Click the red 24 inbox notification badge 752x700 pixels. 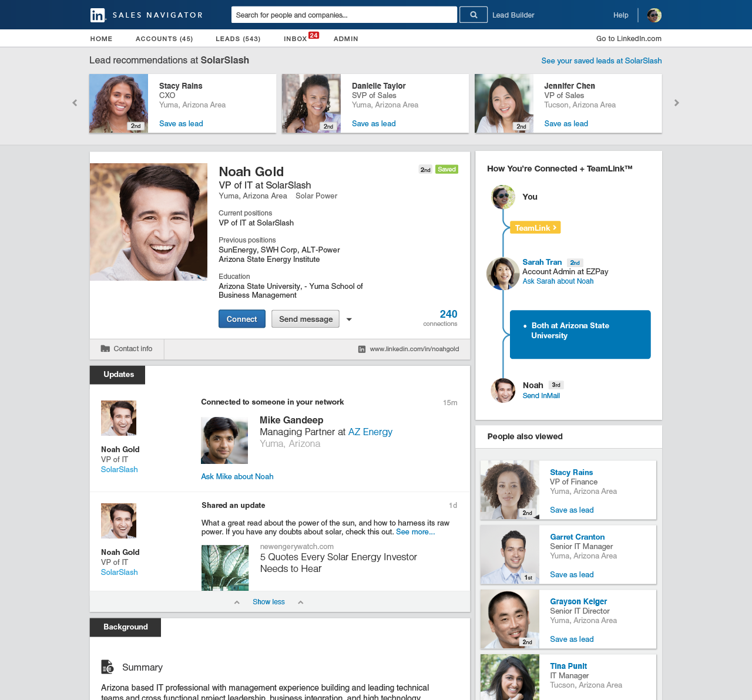click(314, 35)
